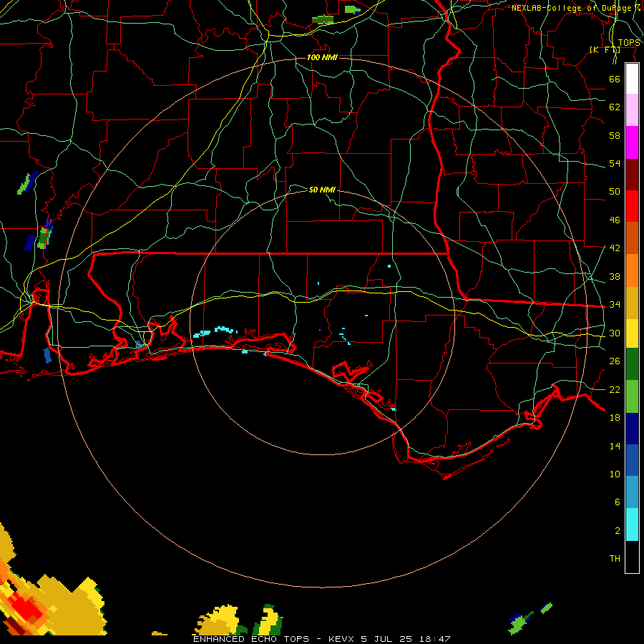Pick the cyan legend swatch

tap(632, 525)
